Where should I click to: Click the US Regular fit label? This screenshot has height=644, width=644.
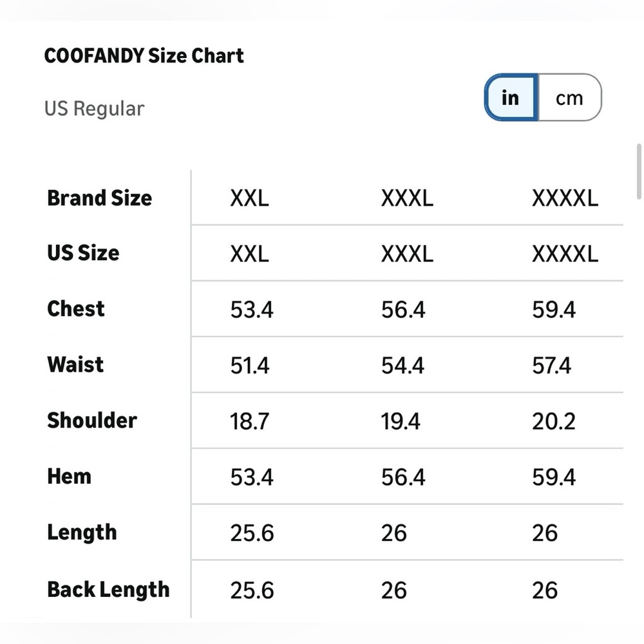94,109
